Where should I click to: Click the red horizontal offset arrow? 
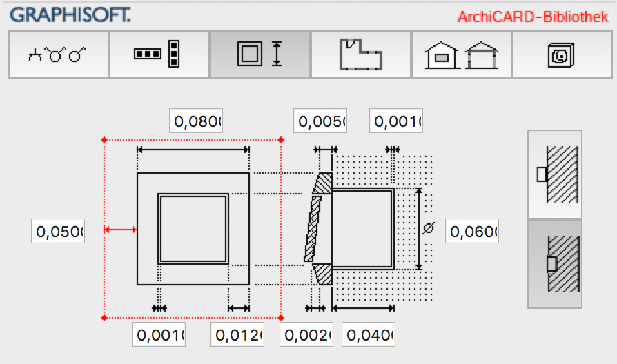click(120, 230)
